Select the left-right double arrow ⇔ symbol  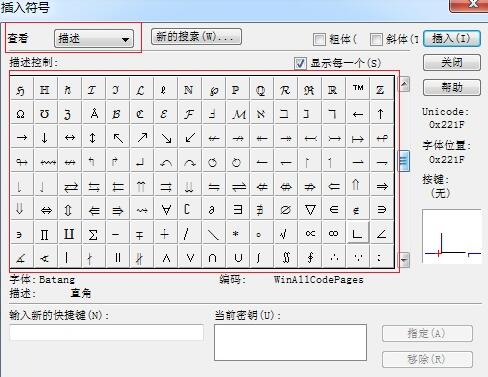45,209
